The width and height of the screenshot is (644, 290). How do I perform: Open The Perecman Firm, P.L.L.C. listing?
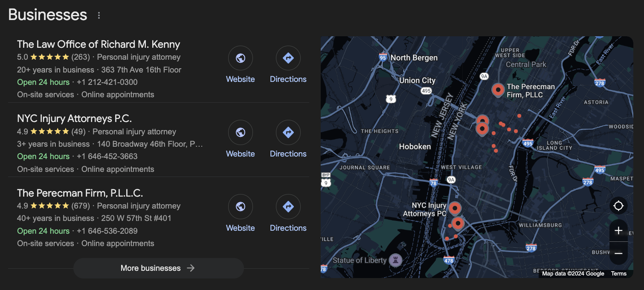pyautogui.click(x=80, y=193)
